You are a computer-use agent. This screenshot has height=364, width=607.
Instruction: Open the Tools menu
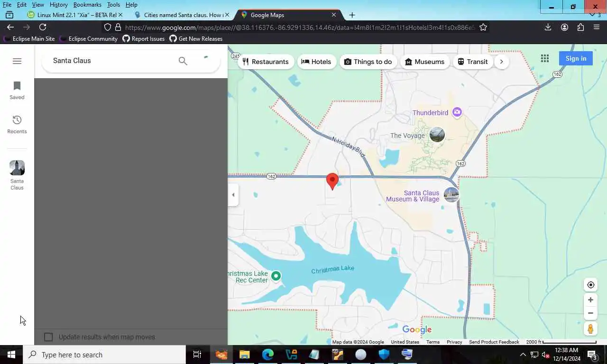[113, 5]
